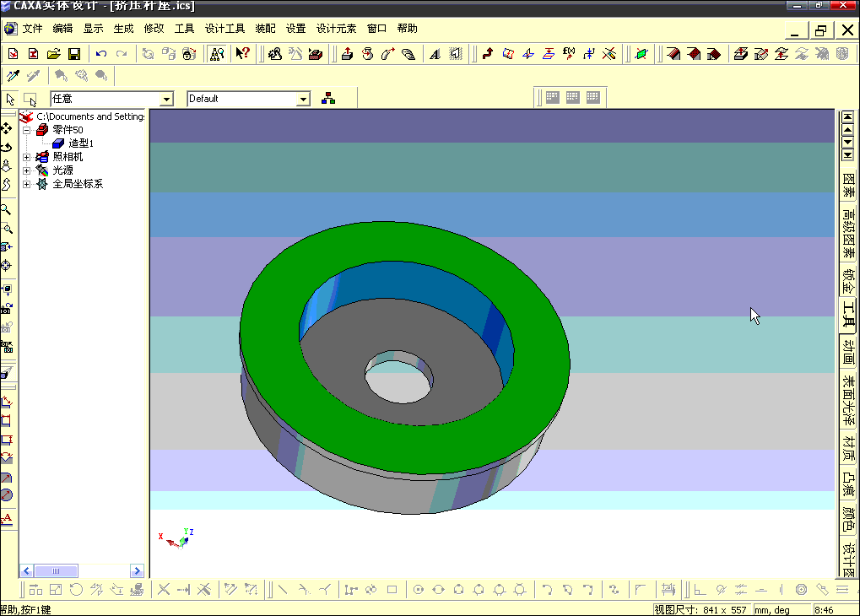Click the loft shape icon
Screen dimensions: 860x616
coord(408,54)
